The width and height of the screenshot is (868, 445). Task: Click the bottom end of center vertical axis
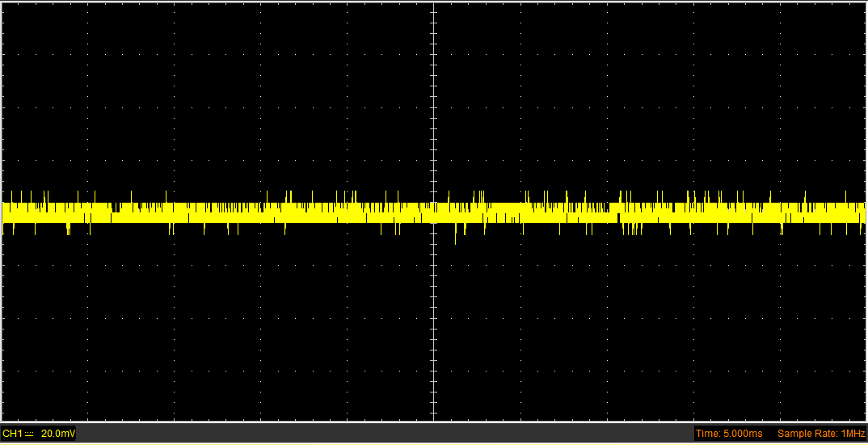pos(434,418)
